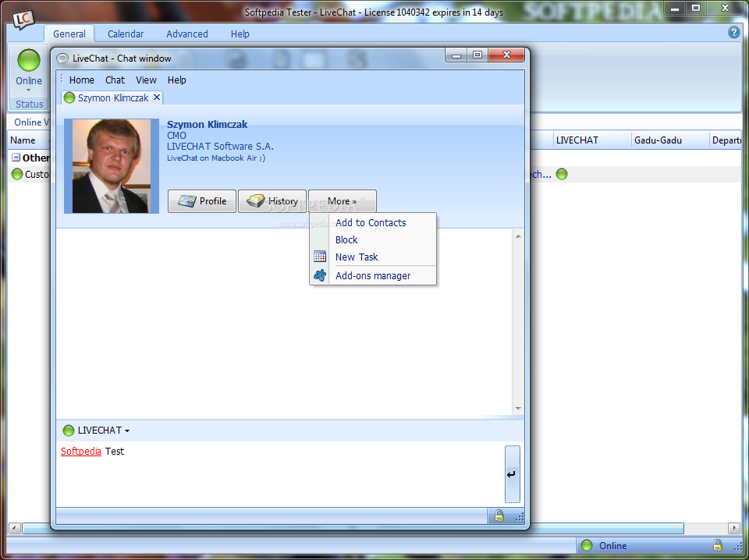
Task: Open Home menu in chat window
Action: (82, 80)
